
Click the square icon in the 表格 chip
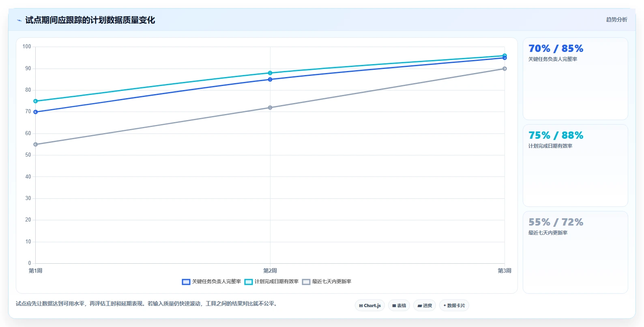point(394,306)
